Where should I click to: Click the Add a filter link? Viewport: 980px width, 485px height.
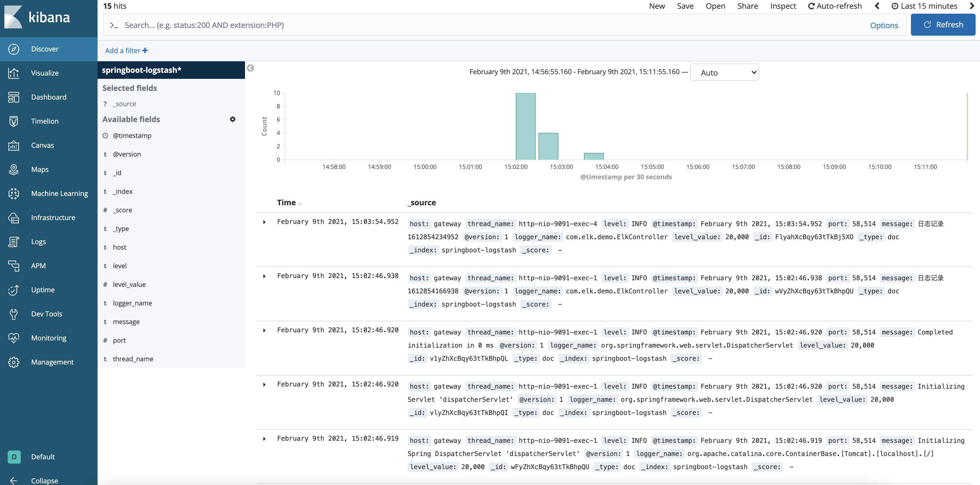126,51
